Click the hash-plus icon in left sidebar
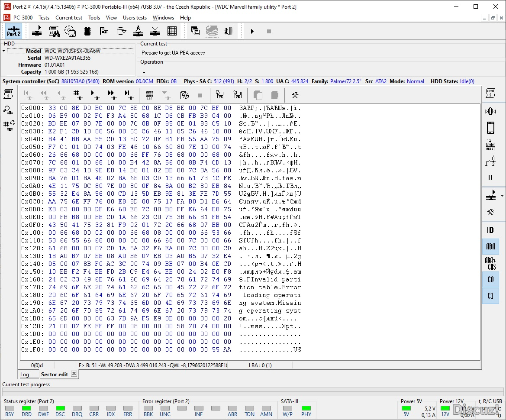506x420 pixels. point(9,126)
